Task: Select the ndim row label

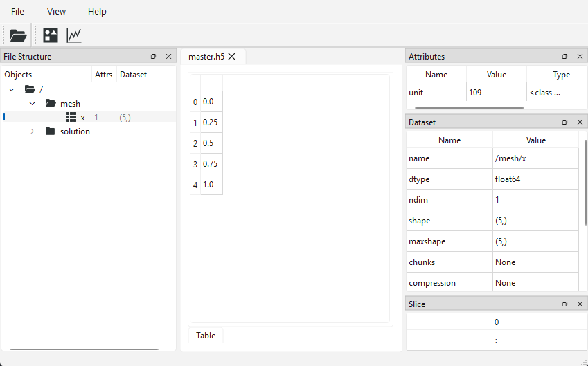Action: point(449,200)
